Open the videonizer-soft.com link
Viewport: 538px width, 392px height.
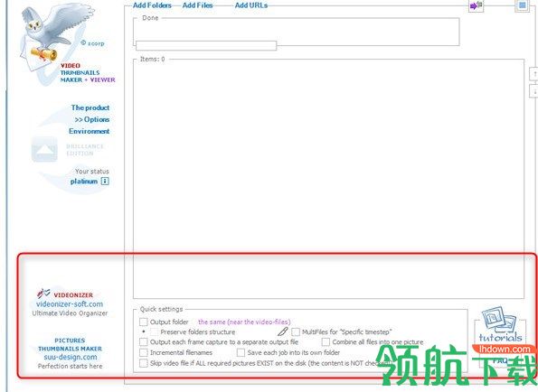pos(70,304)
